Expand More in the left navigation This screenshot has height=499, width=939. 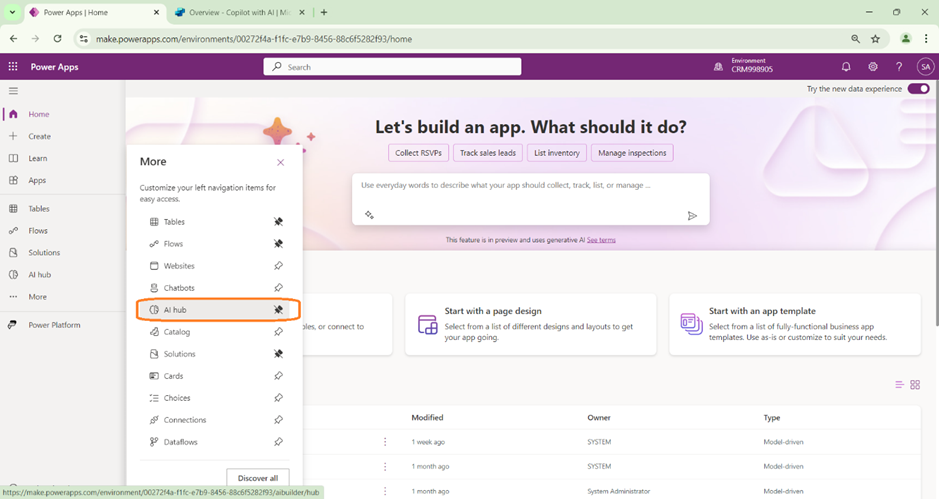(37, 297)
